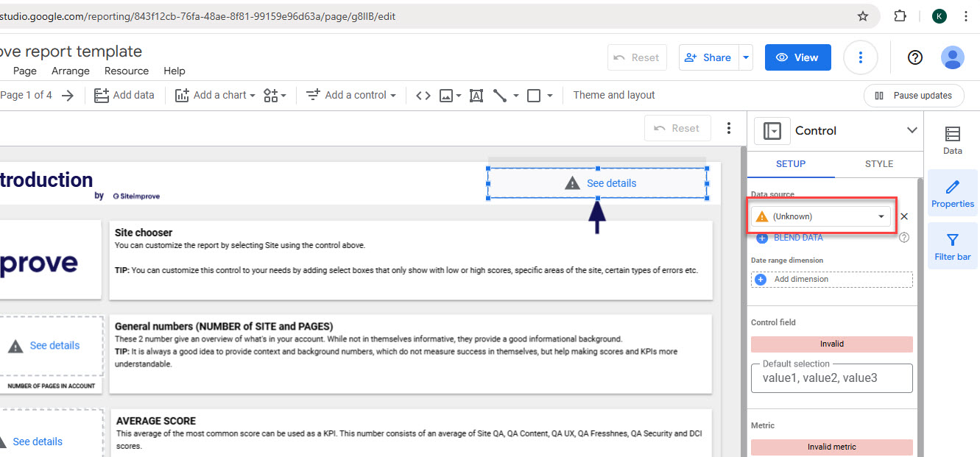
Task: Select the line tool icon
Action: coord(500,95)
